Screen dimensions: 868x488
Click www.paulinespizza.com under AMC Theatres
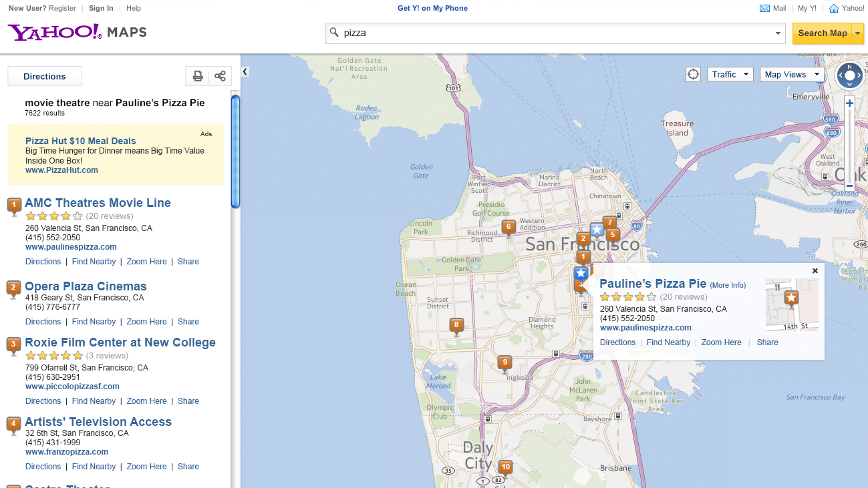[x=71, y=247]
